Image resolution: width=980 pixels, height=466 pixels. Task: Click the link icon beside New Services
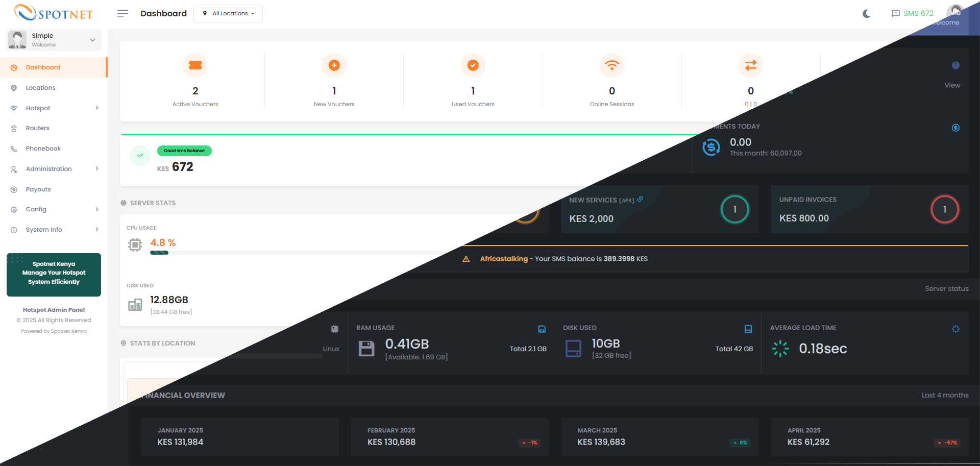640,200
